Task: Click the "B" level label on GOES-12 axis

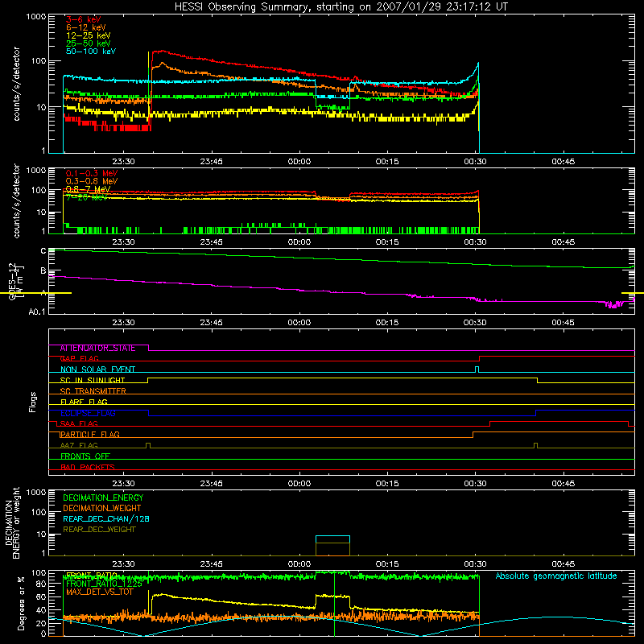Action: pos(43,270)
